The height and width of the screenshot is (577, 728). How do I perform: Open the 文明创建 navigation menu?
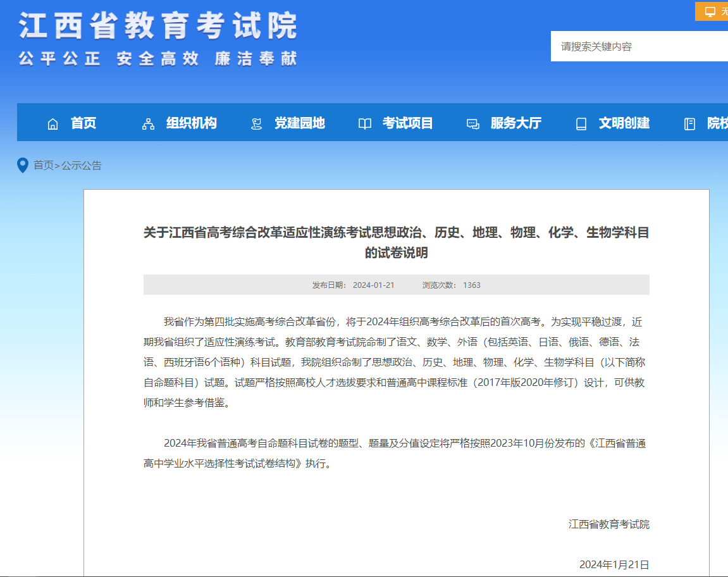(624, 123)
